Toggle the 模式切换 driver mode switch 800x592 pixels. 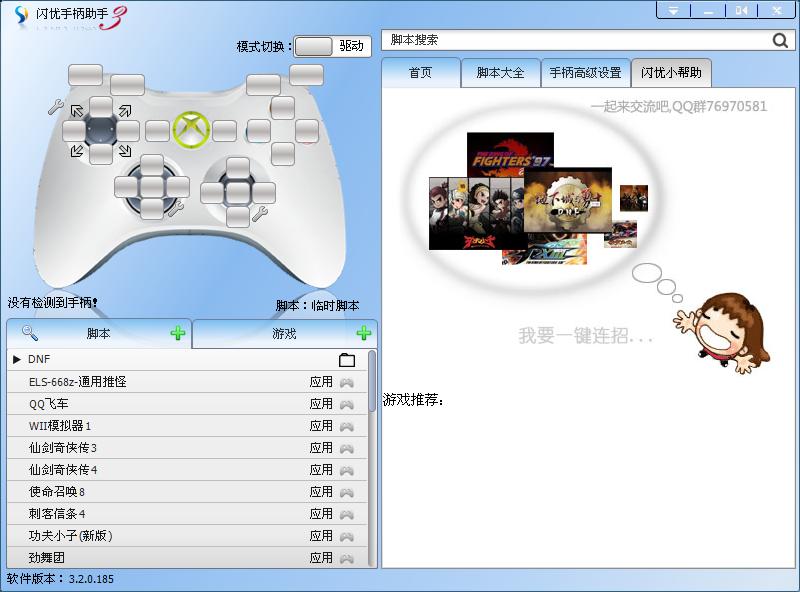(333, 46)
